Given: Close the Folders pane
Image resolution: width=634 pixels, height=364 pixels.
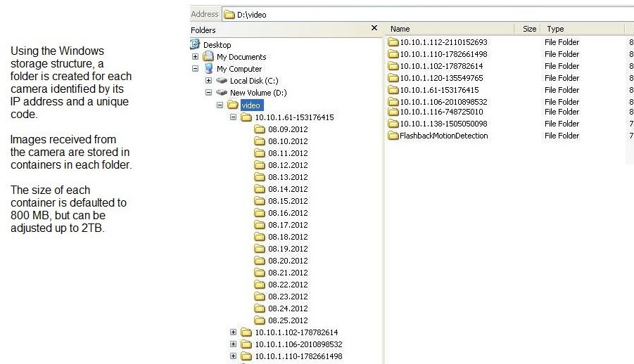Looking at the screenshot, I should pyautogui.click(x=374, y=28).
